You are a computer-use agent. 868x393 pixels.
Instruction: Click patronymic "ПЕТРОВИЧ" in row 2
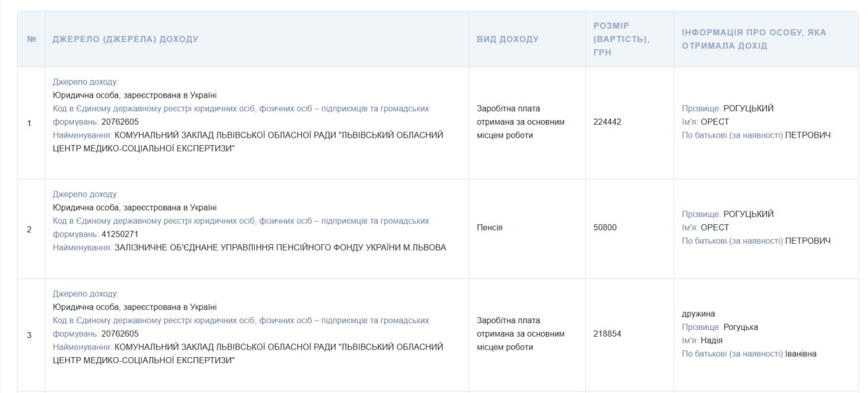(x=808, y=241)
